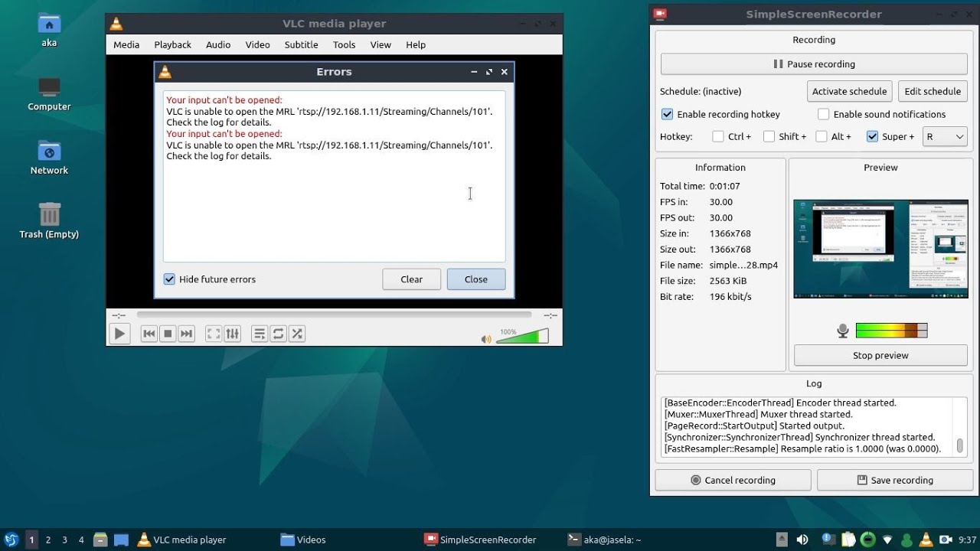Toggle Enable recording hotkey checkbox
The image size is (980, 551).
(668, 114)
